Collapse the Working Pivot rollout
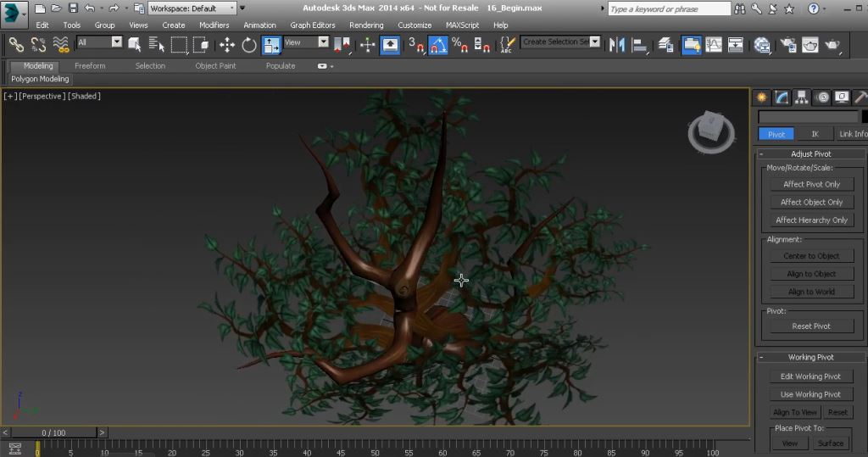 (811, 357)
